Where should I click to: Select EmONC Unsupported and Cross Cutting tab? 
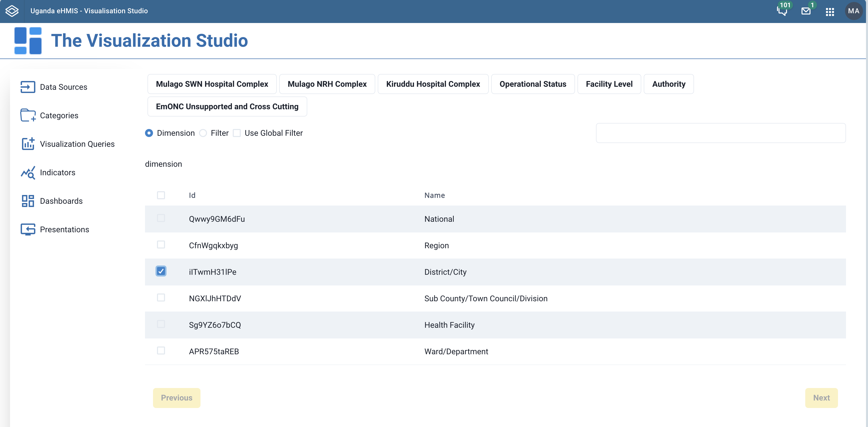point(227,106)
